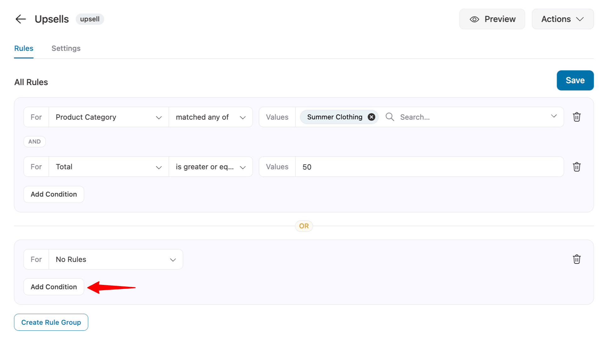Image resolution: width=600 pixels, height=364 pixels.
Task: Add Condition in the first rule group
Action: pyautogui.click(x=54, y=194)
